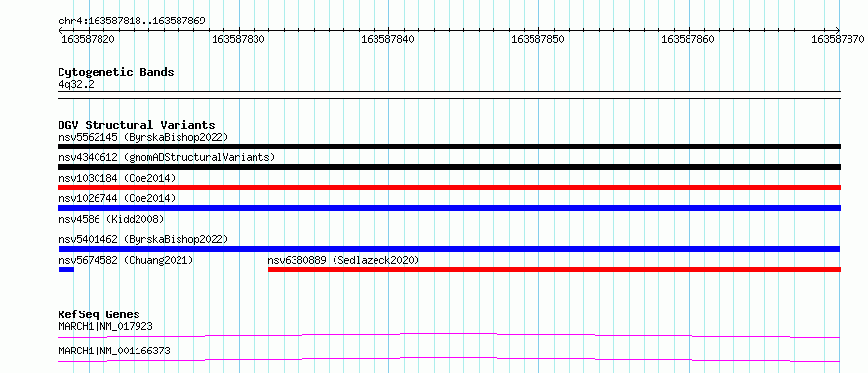
Task: Select the short blue bar under nsv5674582
Action: click(x=66, y=269)
